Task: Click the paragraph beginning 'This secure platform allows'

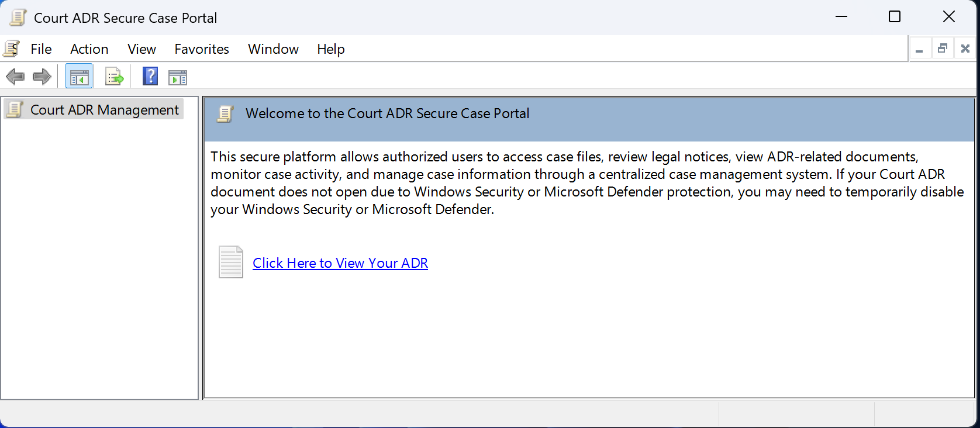Action: click(x=587, y=183)
